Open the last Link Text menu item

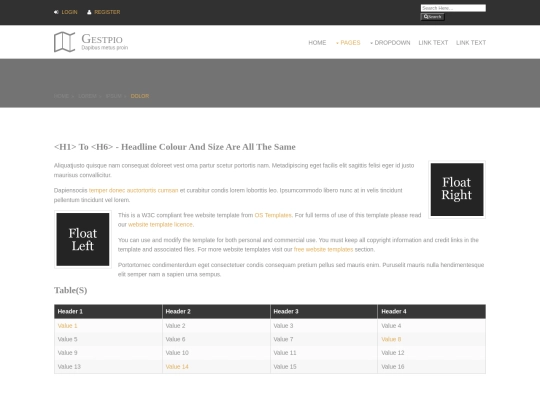tap(471, 43)
